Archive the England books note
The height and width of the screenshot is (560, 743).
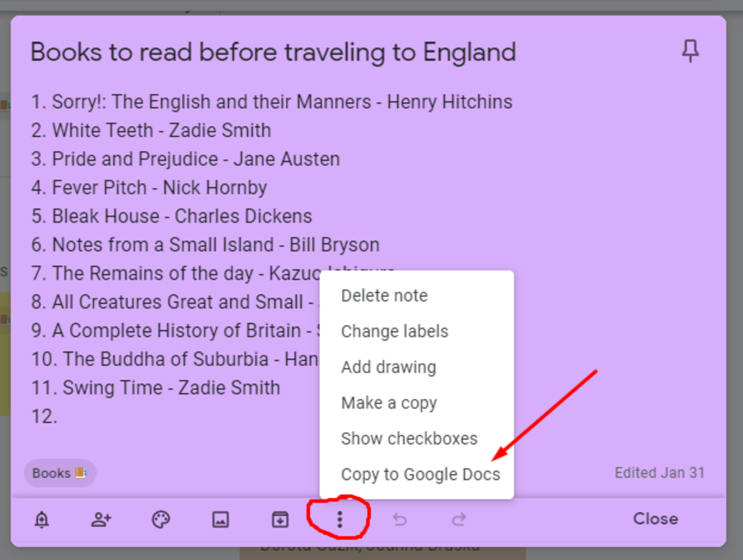pos(280,519)
